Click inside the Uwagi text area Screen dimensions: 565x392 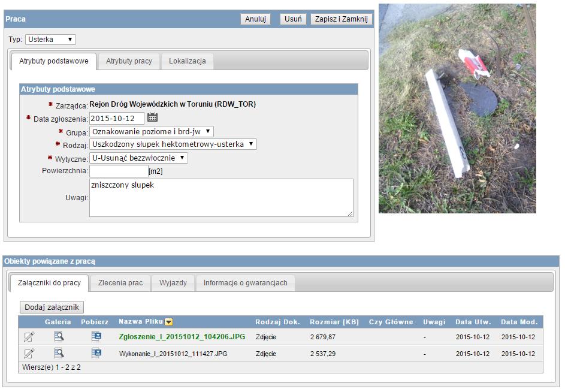coord(221,198)
